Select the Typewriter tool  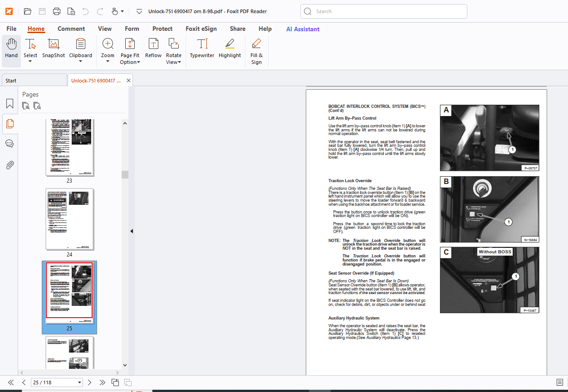click(202, 48)
